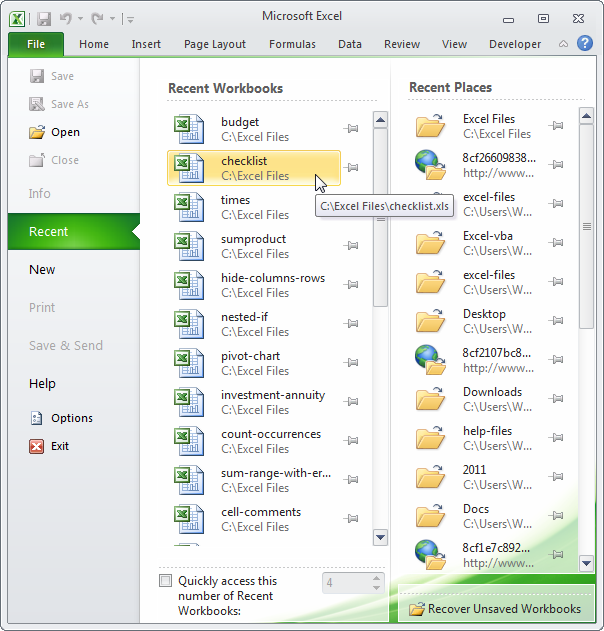Switch to the View tab
604x631 pixels.
(454, 44)
